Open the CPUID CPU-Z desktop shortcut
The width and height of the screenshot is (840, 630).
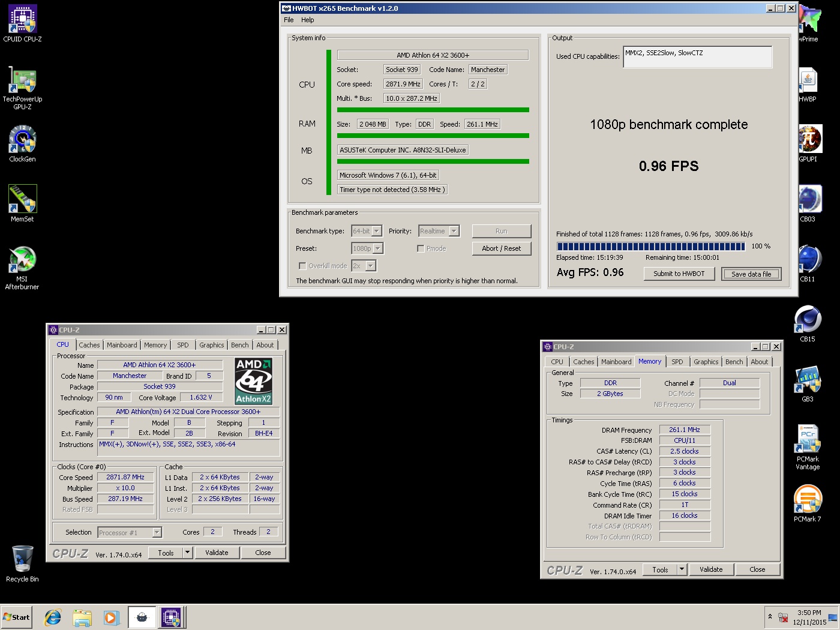point(22,23)
